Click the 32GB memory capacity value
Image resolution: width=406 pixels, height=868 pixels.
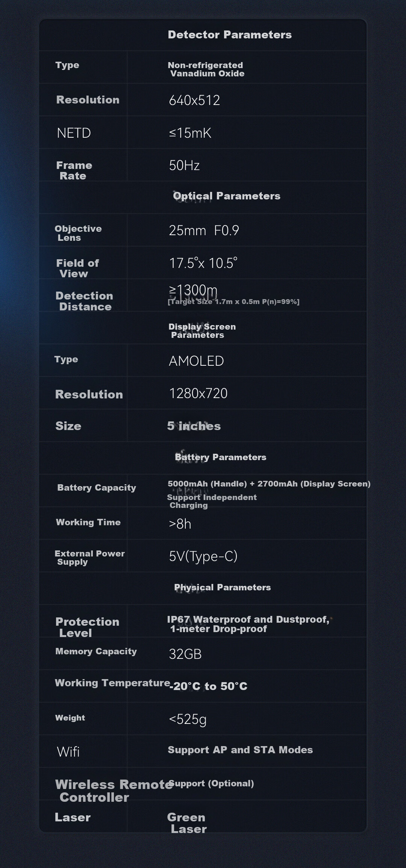pyautogui.click(x=185, y=654)
